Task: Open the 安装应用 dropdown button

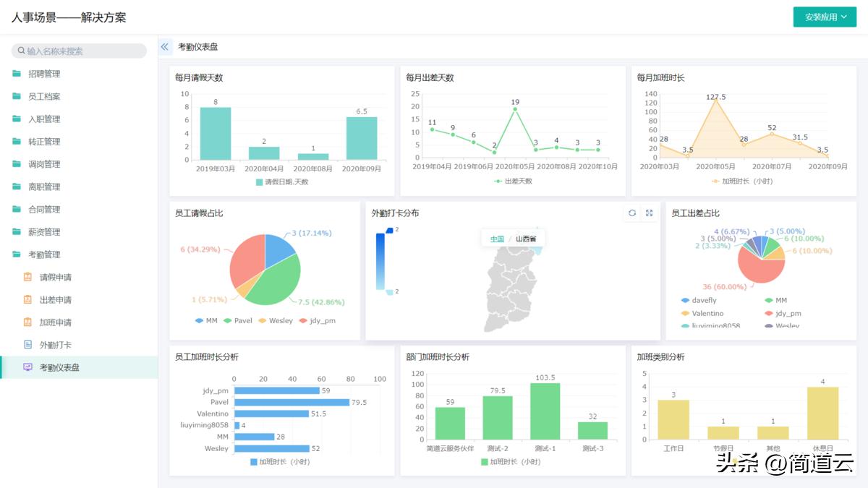Action: pos(825,17)
